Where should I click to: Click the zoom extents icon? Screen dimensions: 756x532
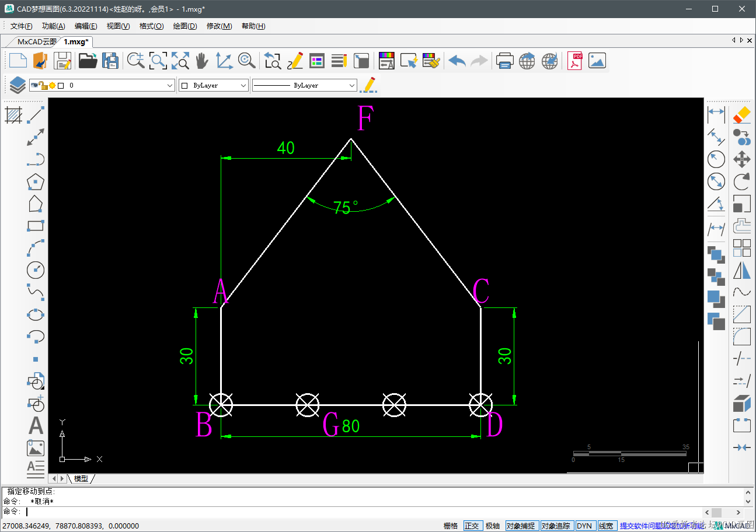(180, 61)
